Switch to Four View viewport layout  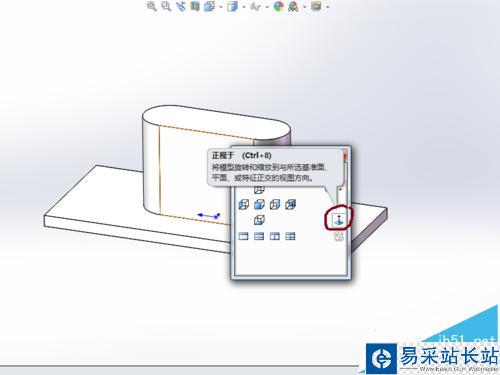pos(290,236)
